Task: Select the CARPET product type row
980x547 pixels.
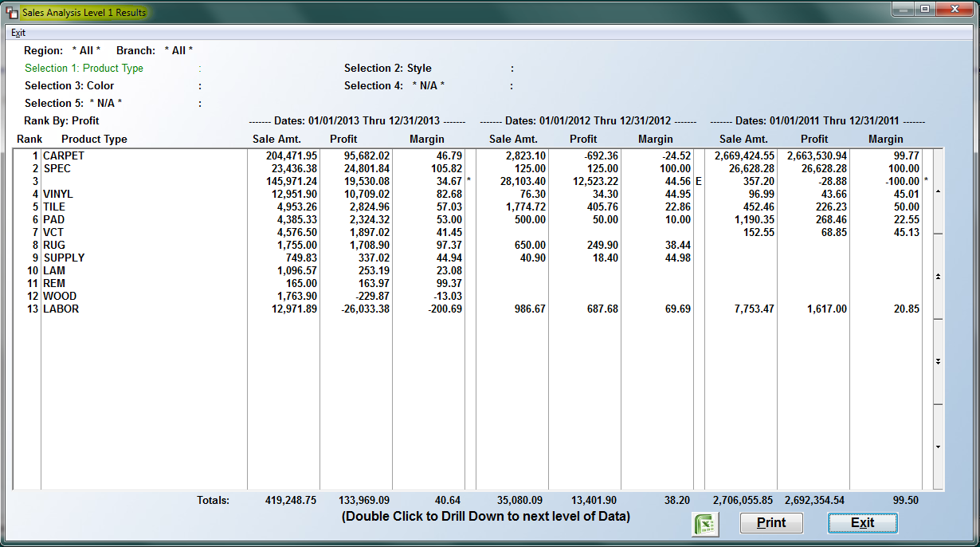Action: pos(473,155)
